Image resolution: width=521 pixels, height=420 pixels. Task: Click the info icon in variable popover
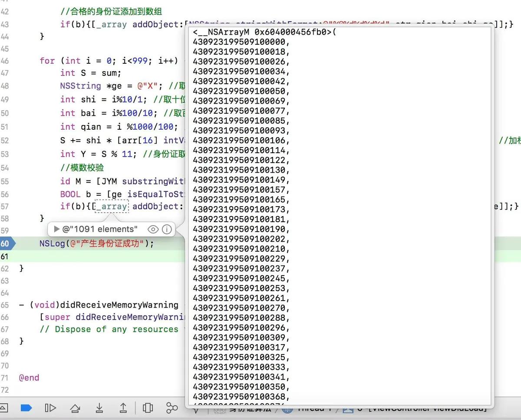point(167,229)
